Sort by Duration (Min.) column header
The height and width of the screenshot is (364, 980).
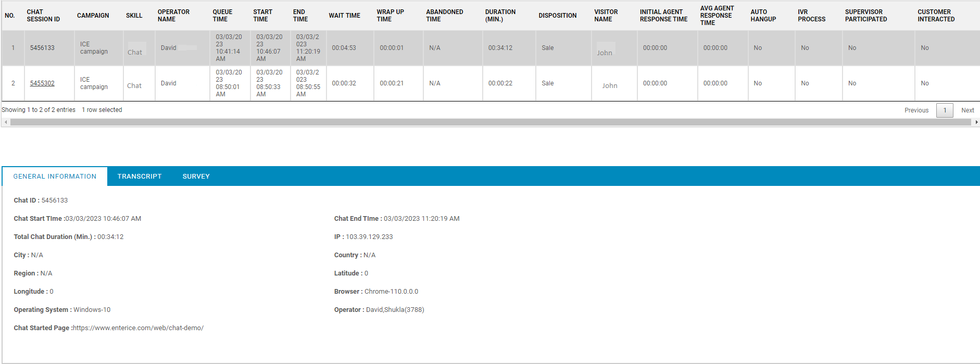tap(500, 16)
